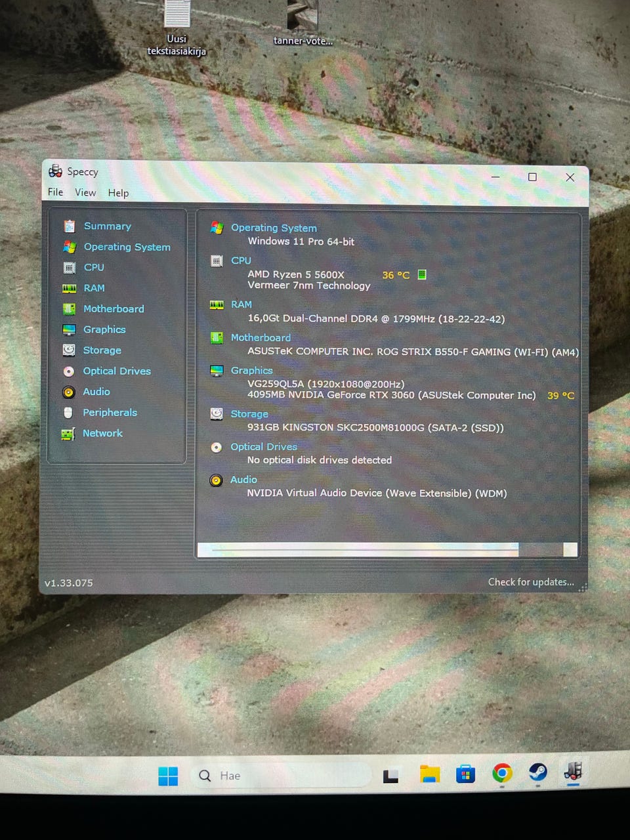Click the Storage icon in the summary pane
The width and height of the screenshot is (630, 840).
217,414
